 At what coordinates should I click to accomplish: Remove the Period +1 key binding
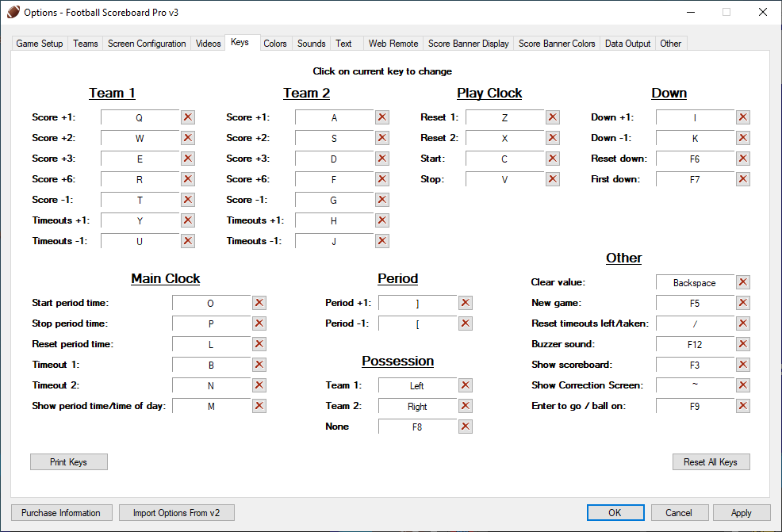coord(466,303)
